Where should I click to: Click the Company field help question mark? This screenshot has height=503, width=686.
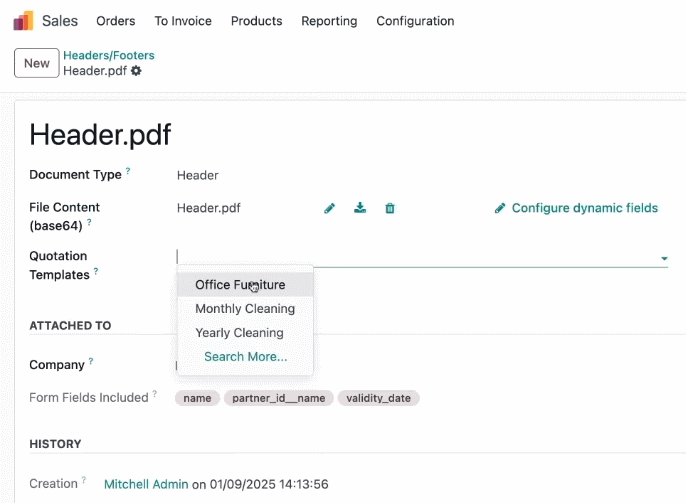click(x=91, y=361)
